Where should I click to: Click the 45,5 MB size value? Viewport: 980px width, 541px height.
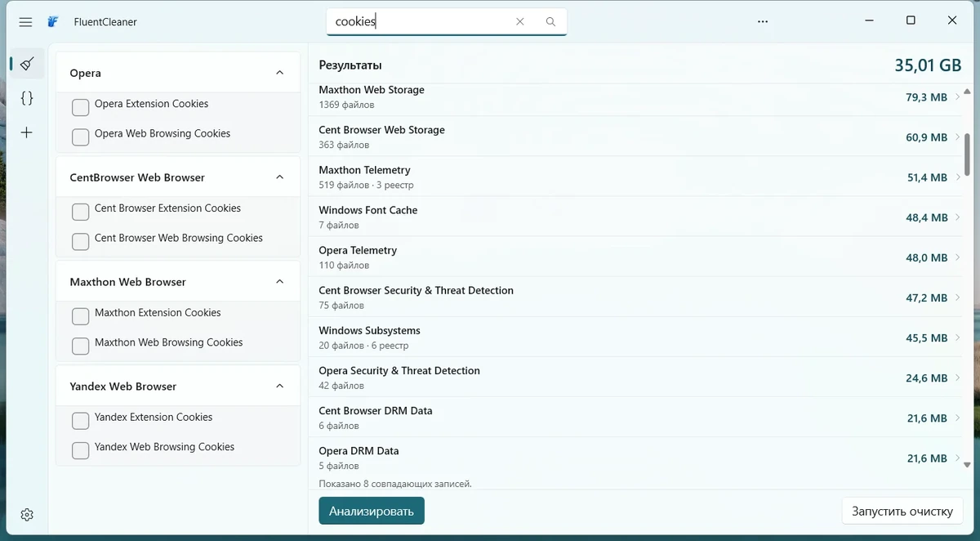coord(927,338)
